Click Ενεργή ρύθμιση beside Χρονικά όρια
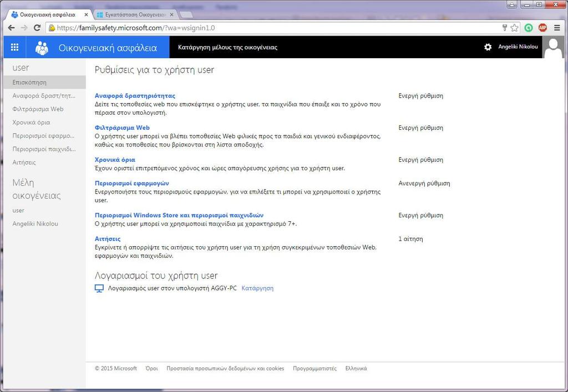The width and height of the screenshot is (568, 392). [420, 160]
